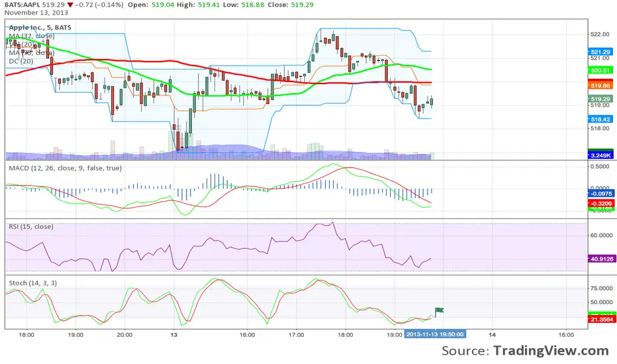
Task: Open the Stoch (14, 3, 3) indicator title
Action: (x=32, y=283)
